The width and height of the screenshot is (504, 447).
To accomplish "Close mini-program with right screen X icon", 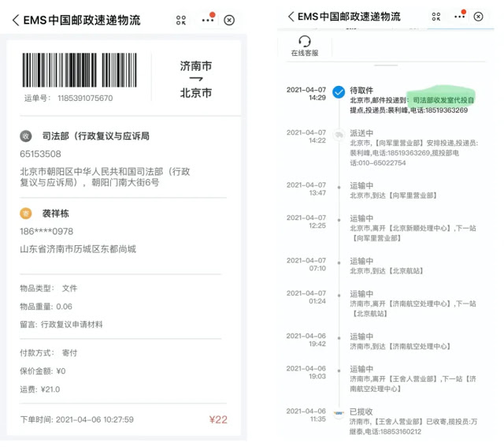I will (x=478, y=17).
